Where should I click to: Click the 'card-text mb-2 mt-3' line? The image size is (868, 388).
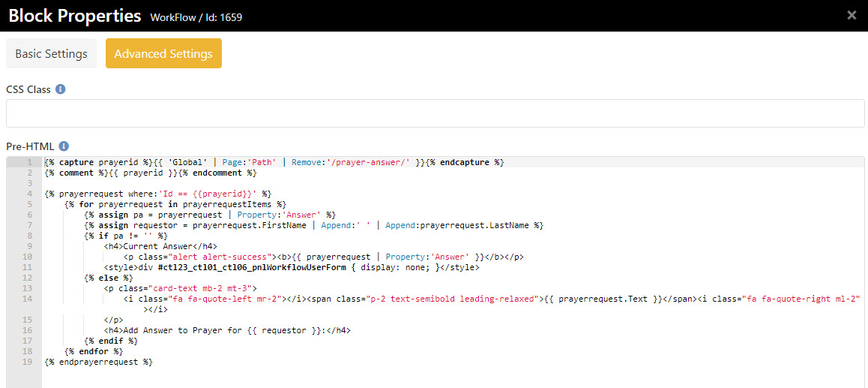[x=180, y=288]
